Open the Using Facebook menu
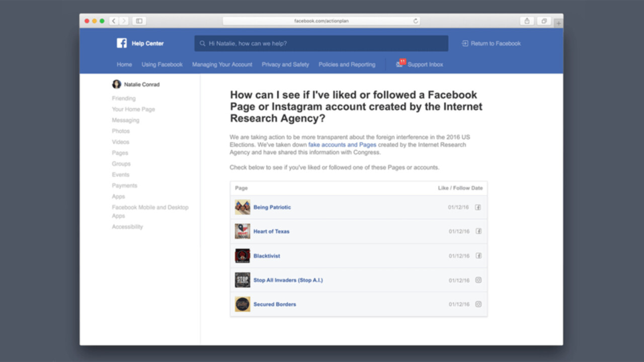644x362 pixels. (x=162, y=64)
